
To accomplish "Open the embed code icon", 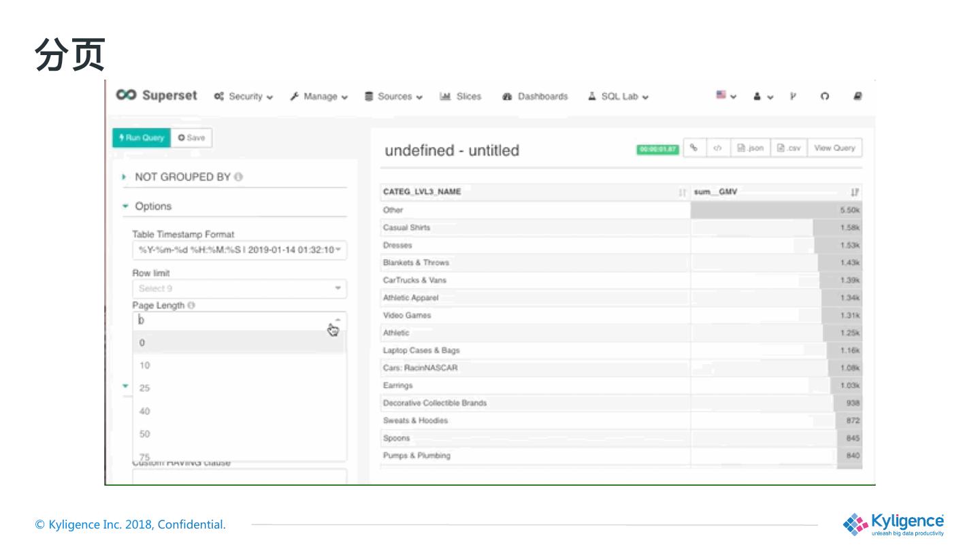I will click(717, 148).
